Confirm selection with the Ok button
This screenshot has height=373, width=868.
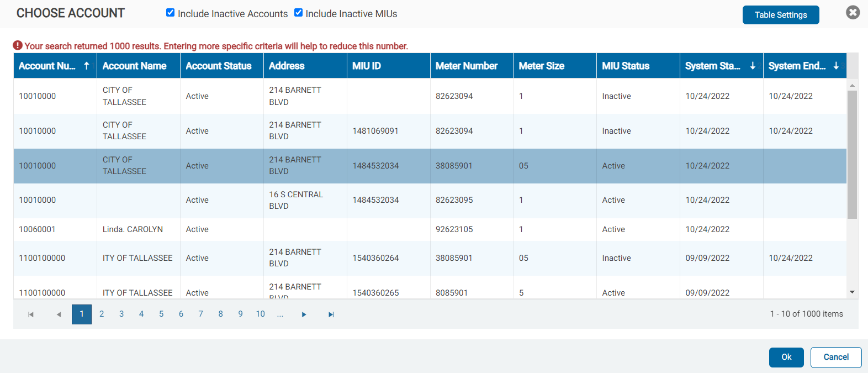point(786,357)
